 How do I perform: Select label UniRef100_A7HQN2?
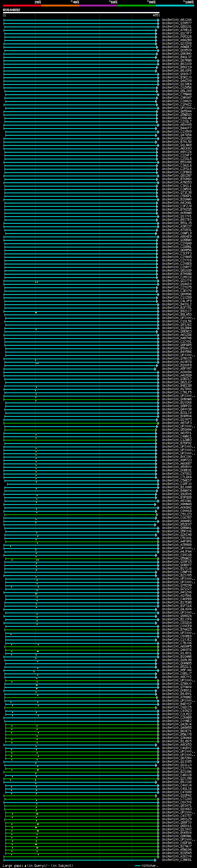coord(176,697)
